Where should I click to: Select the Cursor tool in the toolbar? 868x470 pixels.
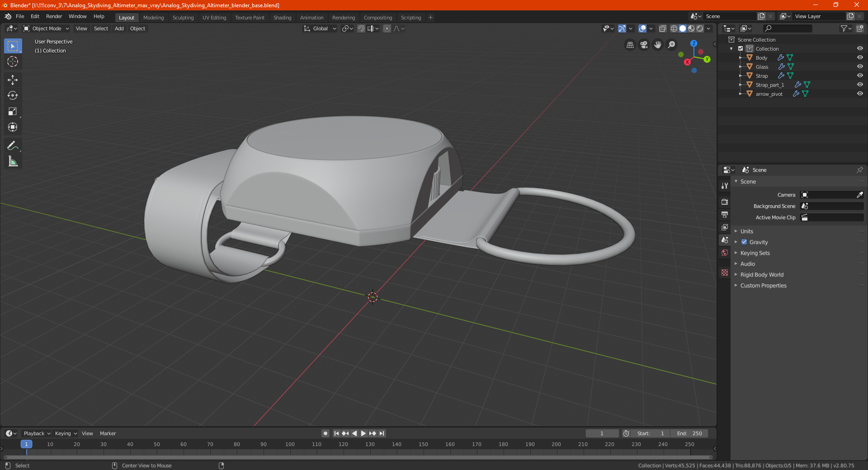[13, 62]
